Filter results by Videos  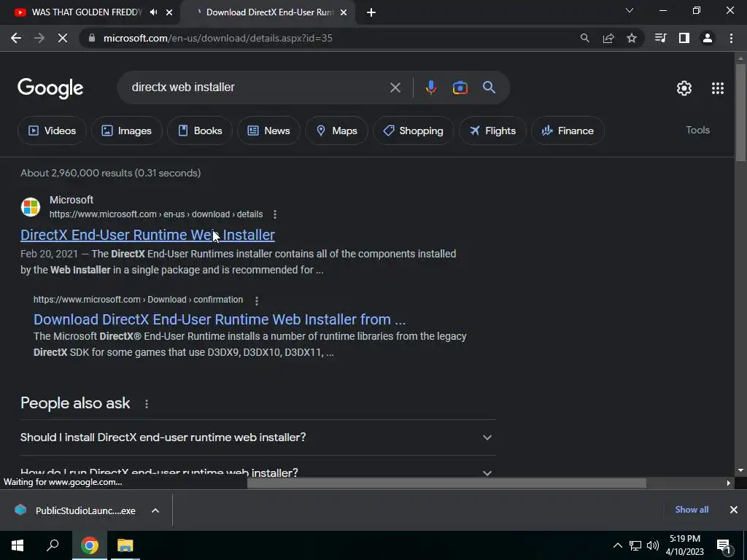pyautogui.click(x=52, y=131)
